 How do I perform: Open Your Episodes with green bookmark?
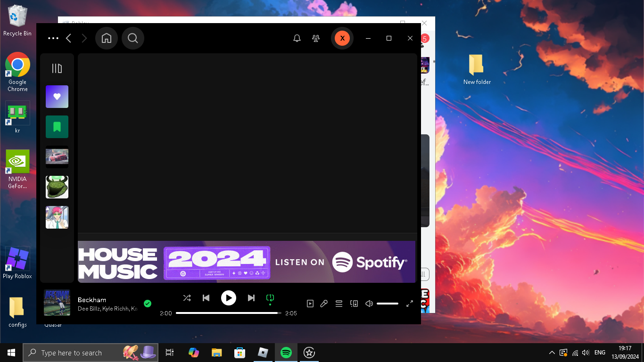(57, 127)
